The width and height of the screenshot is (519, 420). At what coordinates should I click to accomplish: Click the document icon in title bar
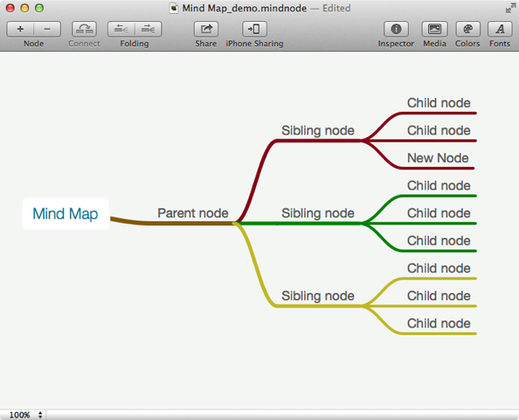click(x=174, y=8)
